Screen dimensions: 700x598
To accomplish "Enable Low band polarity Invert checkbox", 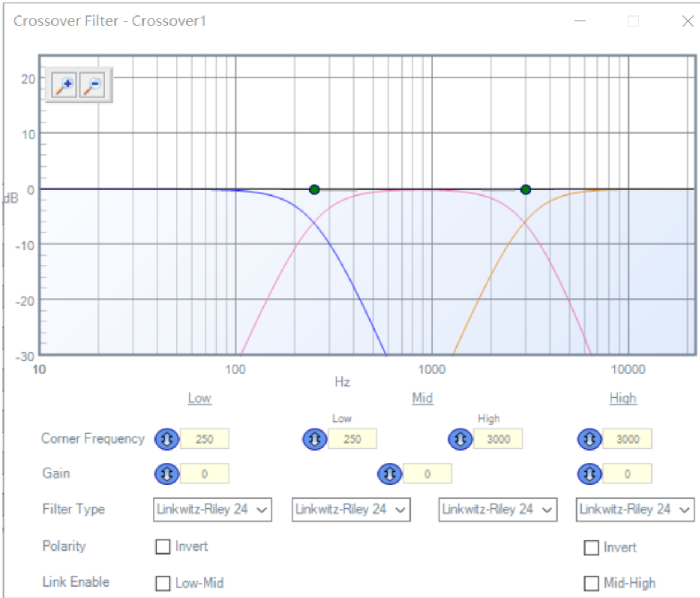I will [x=163, y=547].
